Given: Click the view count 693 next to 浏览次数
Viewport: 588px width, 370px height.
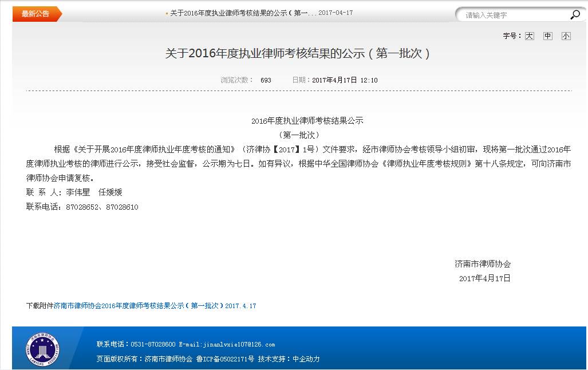Looking at the screenshot, I should click(x=266, y=80).
